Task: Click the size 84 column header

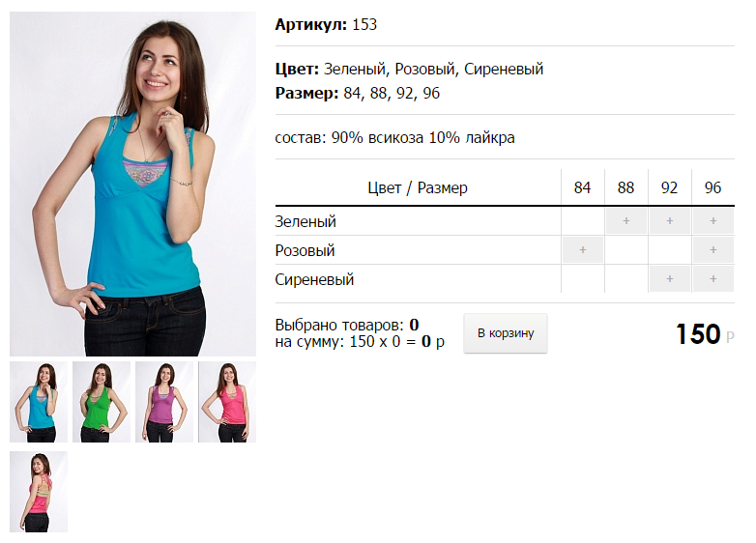Action: click(x=582, y=187)
